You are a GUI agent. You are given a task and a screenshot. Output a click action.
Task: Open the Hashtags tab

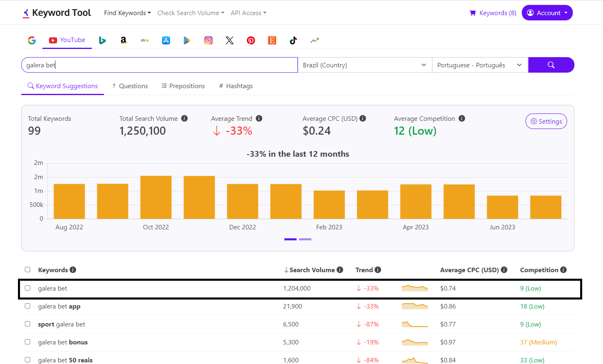click(x=236, y=86)
